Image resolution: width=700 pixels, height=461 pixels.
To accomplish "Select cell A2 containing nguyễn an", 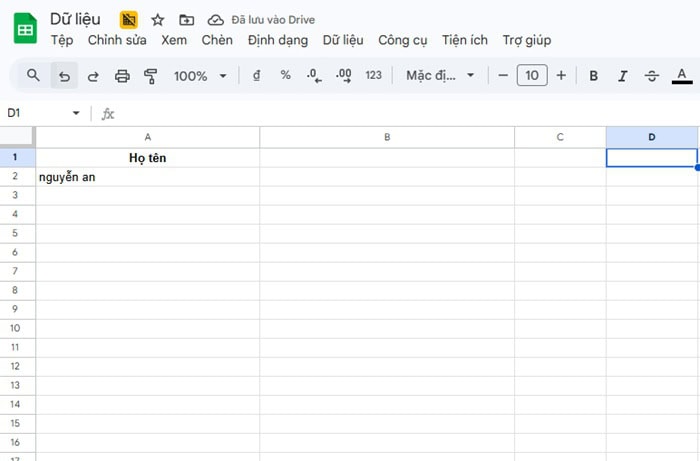I will [x=147, y=177].
